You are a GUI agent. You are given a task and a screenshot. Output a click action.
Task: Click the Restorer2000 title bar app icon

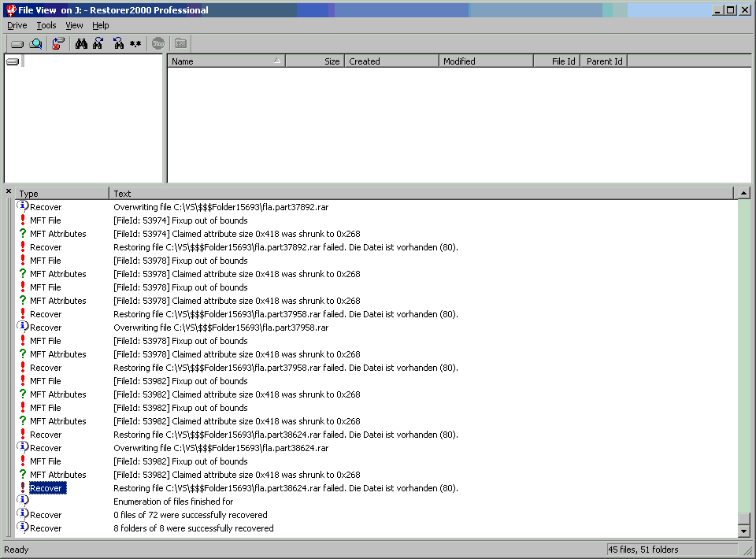tap(10, 9)
